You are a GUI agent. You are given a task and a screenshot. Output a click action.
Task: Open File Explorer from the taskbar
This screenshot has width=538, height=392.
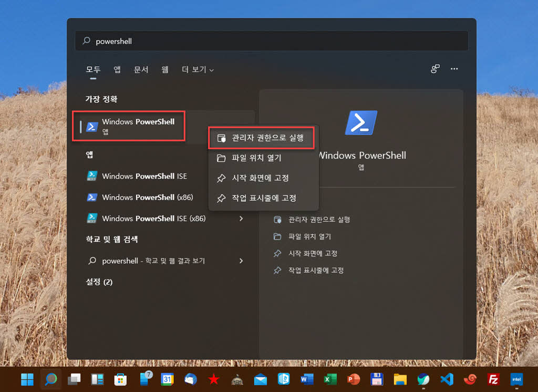coord(400,379)
